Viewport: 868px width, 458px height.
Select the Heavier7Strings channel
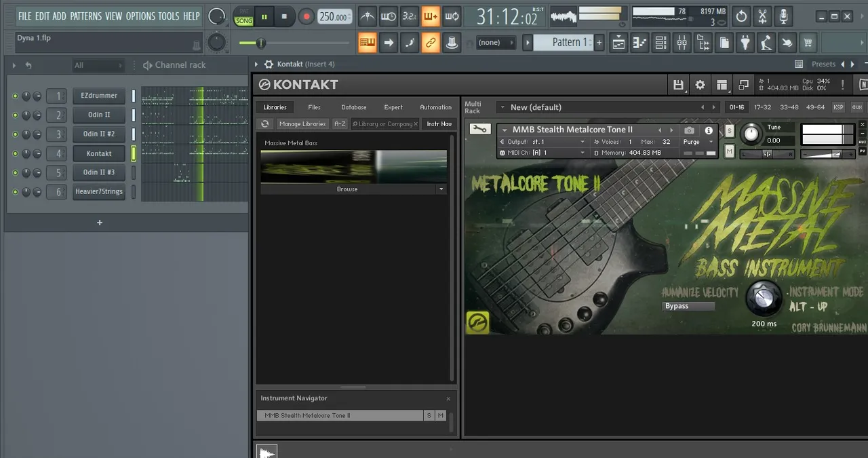pos(99,191)
